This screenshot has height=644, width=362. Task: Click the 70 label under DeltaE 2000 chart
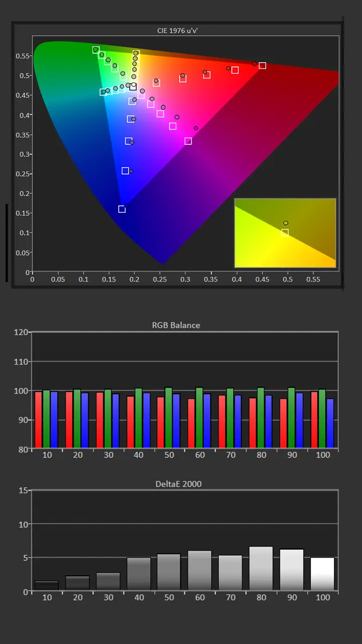coord(231,597)
